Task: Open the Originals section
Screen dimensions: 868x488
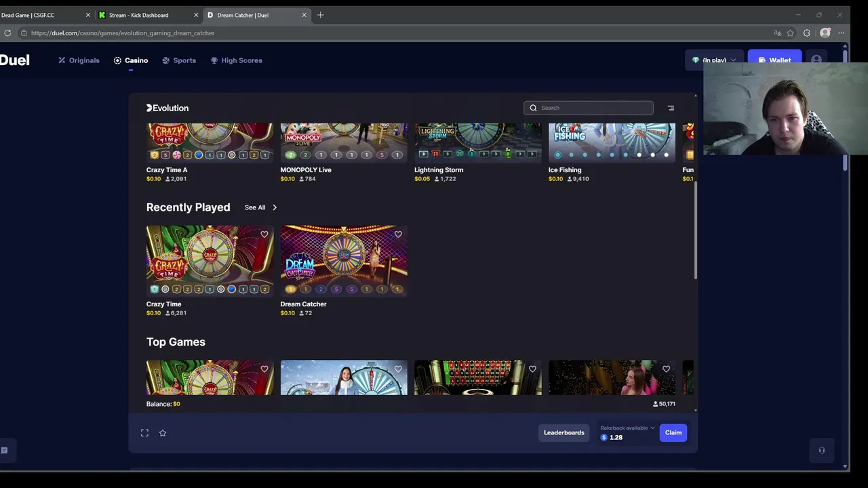Action: point(79,60)
